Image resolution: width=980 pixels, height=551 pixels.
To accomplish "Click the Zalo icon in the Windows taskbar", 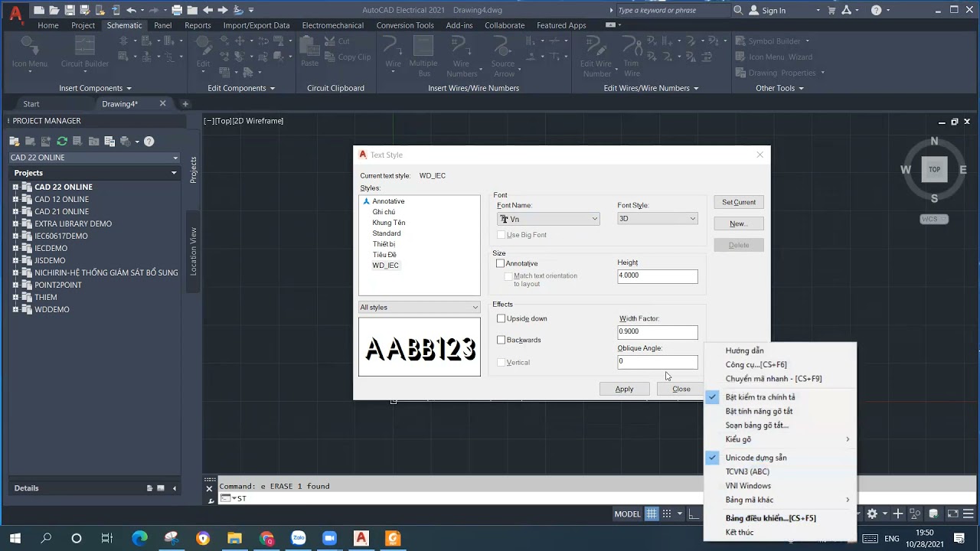I will coord(298,538).
